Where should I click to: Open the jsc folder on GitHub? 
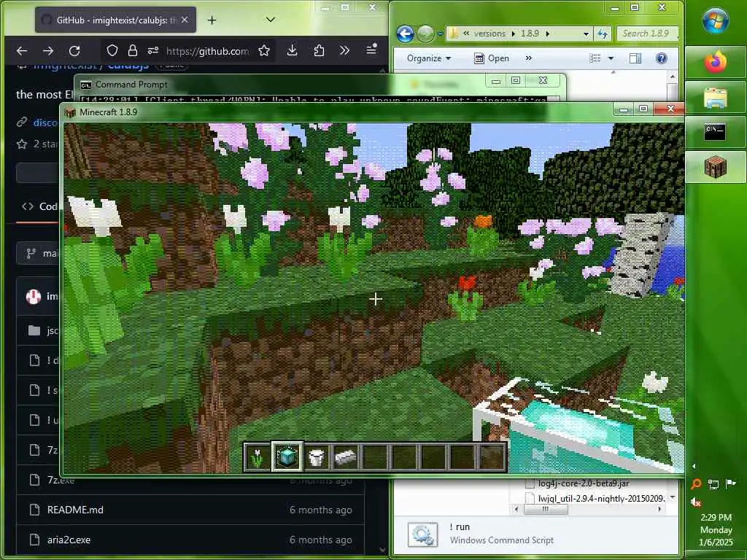pyautogui.click(x=53, y=330)
